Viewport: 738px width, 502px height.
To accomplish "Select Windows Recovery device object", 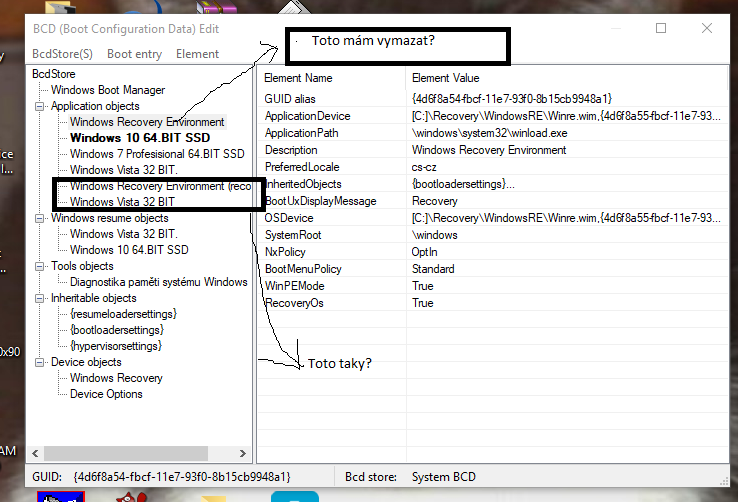I will [116, 378].
